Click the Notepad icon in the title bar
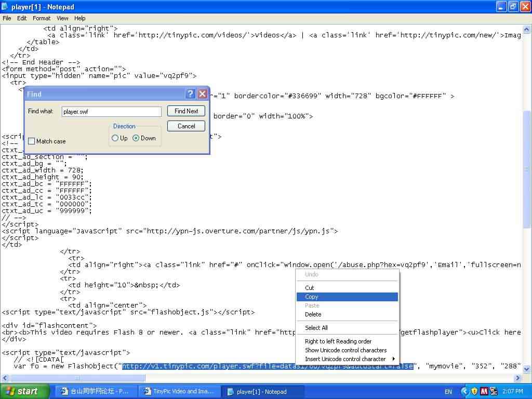The image size is (532, 399). [x=6, y=7]
